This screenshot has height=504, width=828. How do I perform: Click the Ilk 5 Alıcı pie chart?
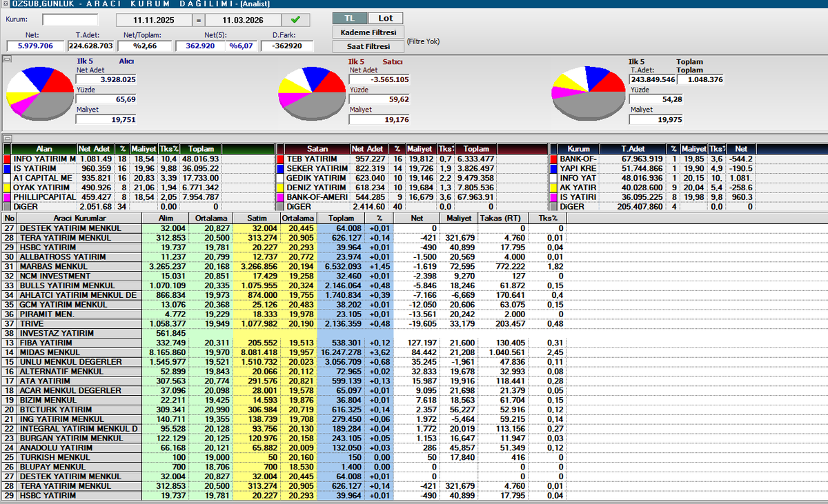pos(39,94)
